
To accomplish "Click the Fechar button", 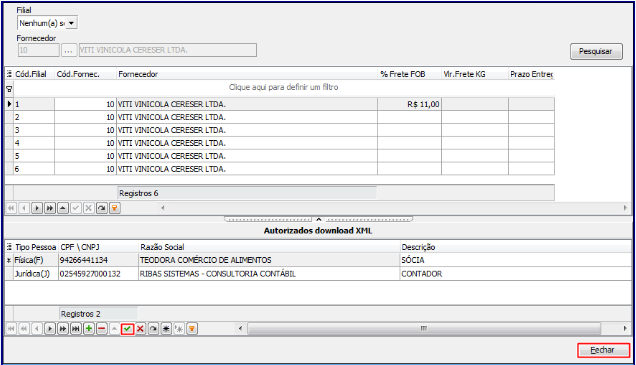I will [x=604, y=350].
